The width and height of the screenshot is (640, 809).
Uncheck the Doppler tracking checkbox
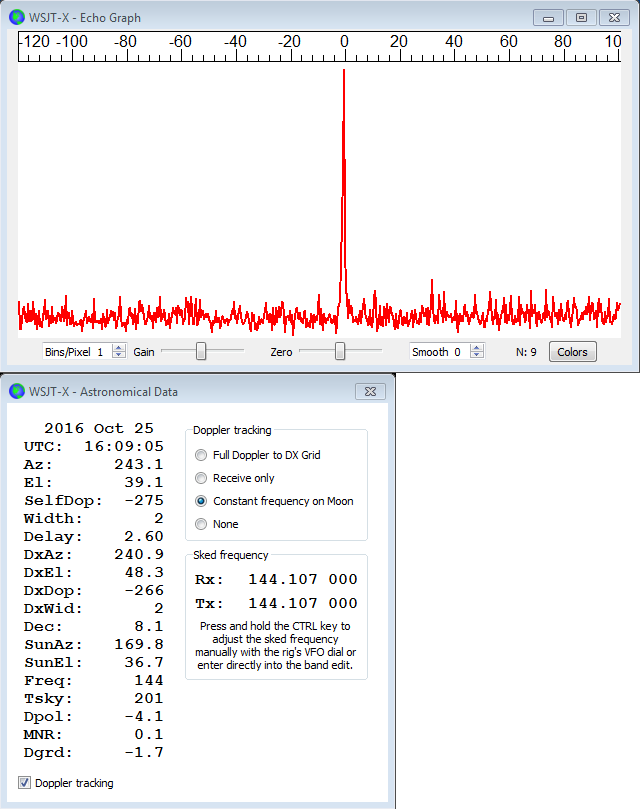tap(25, 783)
